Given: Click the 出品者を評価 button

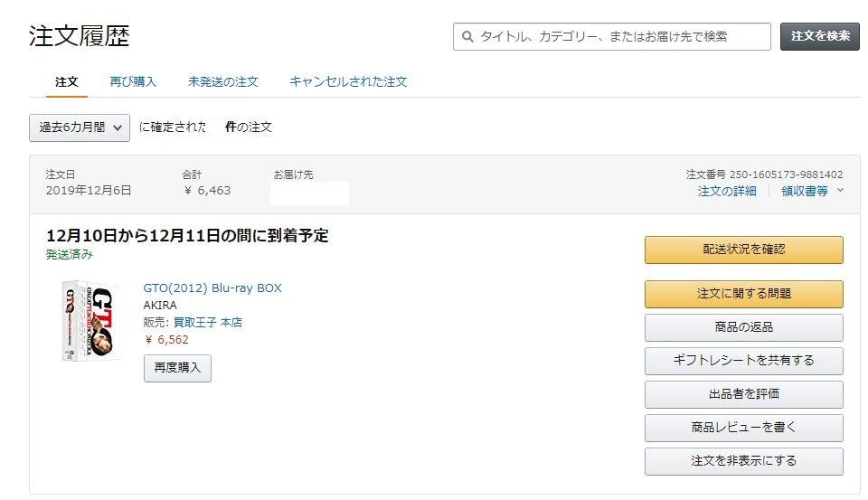Looking at the screenshot, I should coord(743,394).
